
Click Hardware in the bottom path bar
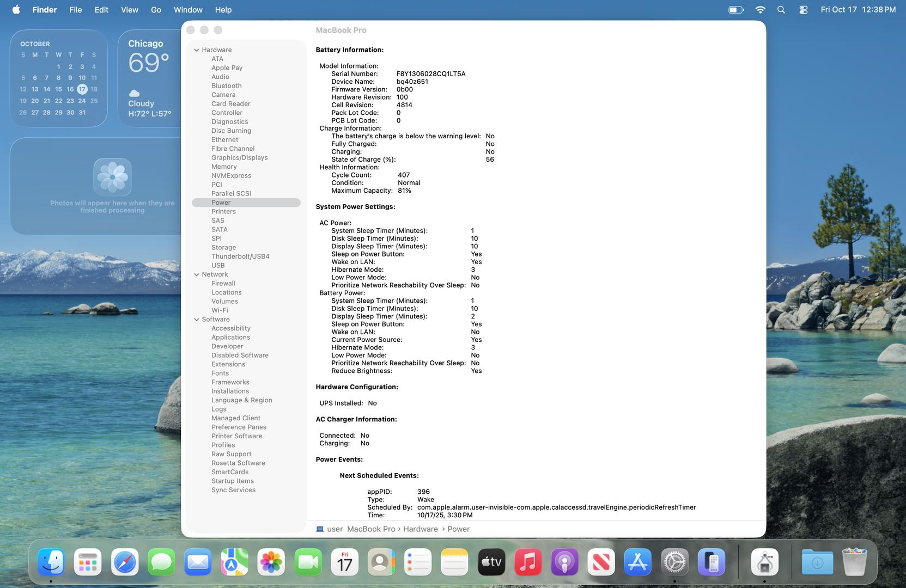pyautogui.click(x=420, y=529)
